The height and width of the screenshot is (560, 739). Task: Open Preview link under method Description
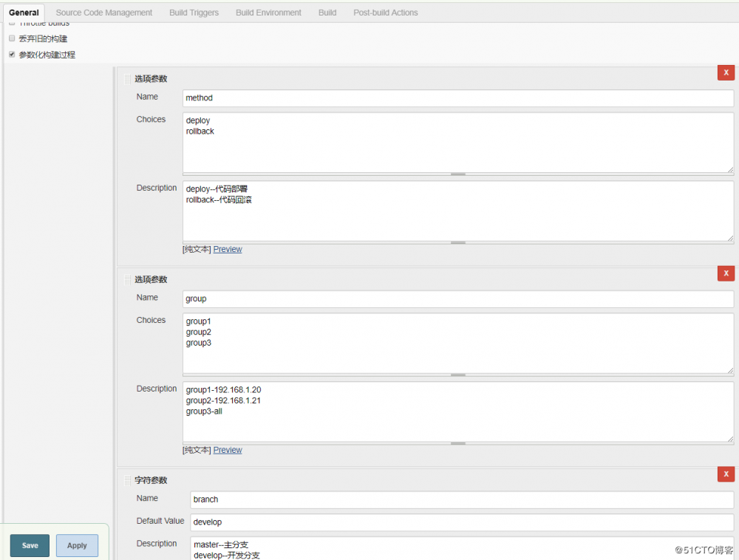228,249
